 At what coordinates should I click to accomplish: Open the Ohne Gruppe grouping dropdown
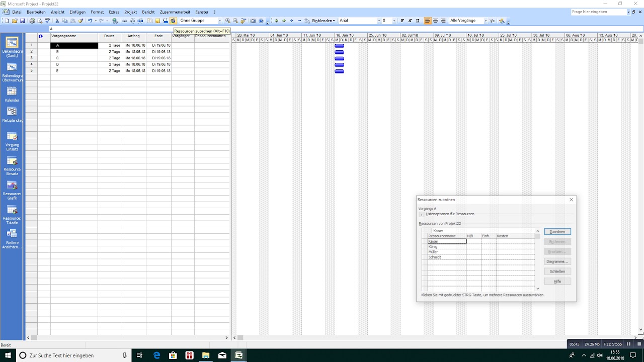click(x=220, y=21)
